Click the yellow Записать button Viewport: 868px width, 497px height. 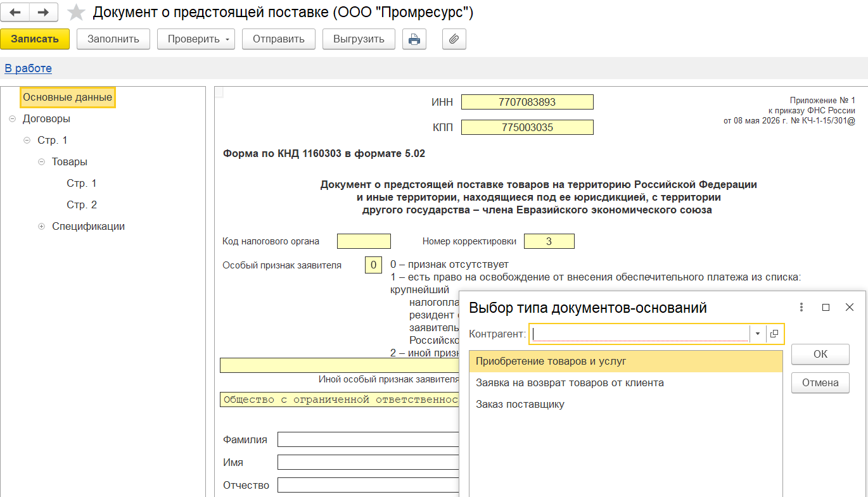pyautogui.click(x=35, y=39)
